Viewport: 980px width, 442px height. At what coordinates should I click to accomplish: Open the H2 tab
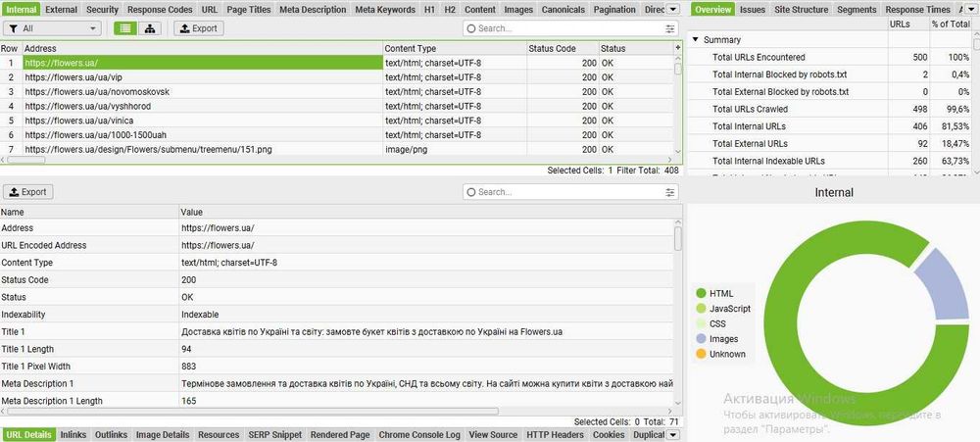click(x=450, y=10)
